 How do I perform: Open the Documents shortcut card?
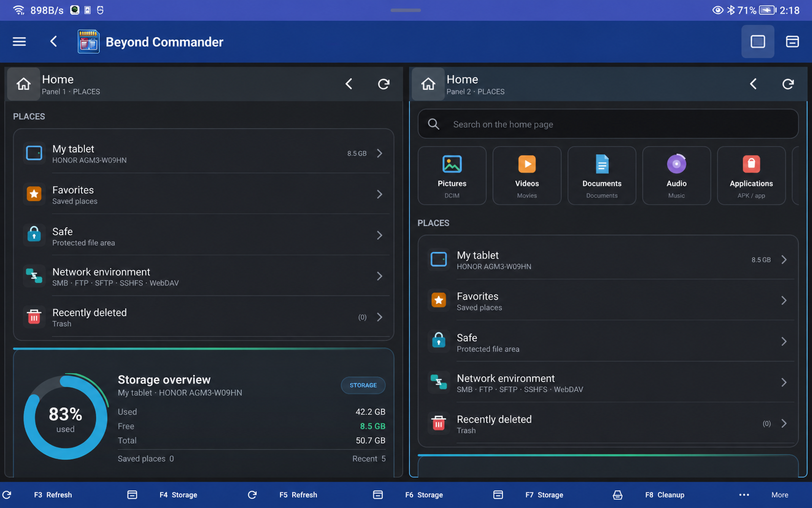602,176
